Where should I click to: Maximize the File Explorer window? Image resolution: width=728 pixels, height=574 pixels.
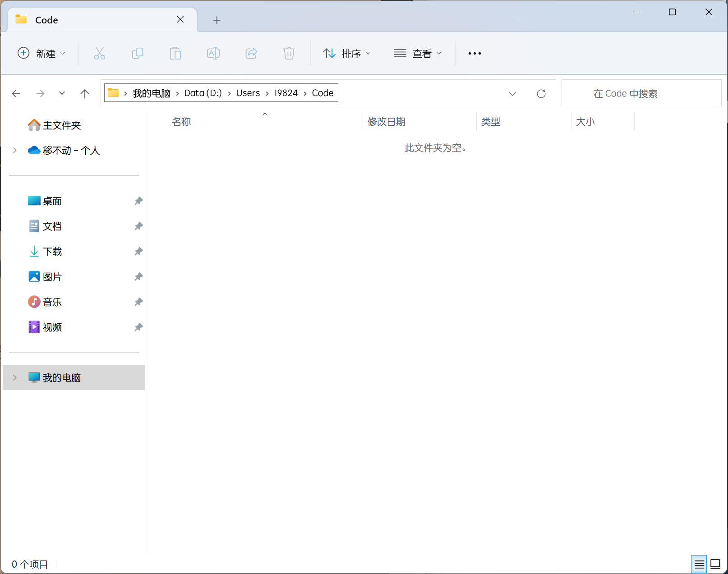[672, 12]
